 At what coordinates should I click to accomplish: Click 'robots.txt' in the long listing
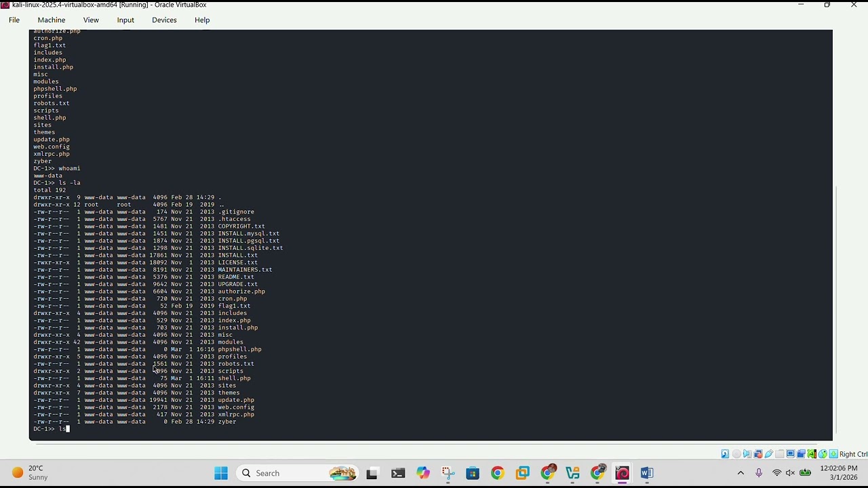[236, 364]
